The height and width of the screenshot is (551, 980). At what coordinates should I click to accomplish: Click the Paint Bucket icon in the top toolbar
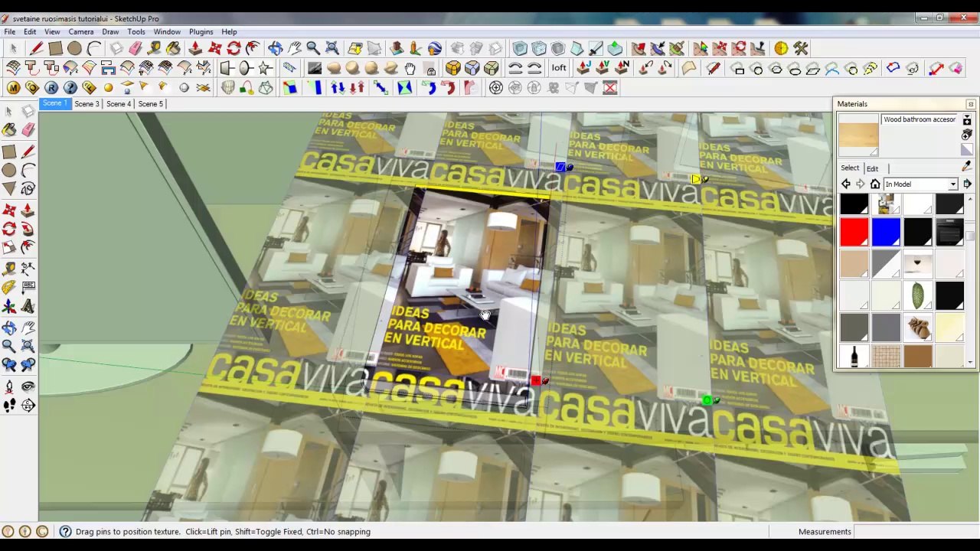174,49
